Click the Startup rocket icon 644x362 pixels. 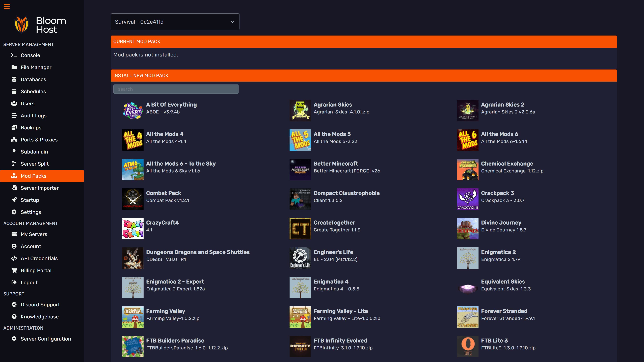tap(14, 200)
